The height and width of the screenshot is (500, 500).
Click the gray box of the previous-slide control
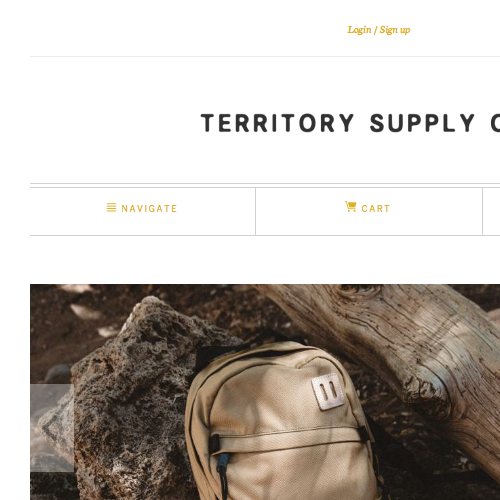point(52,428)
